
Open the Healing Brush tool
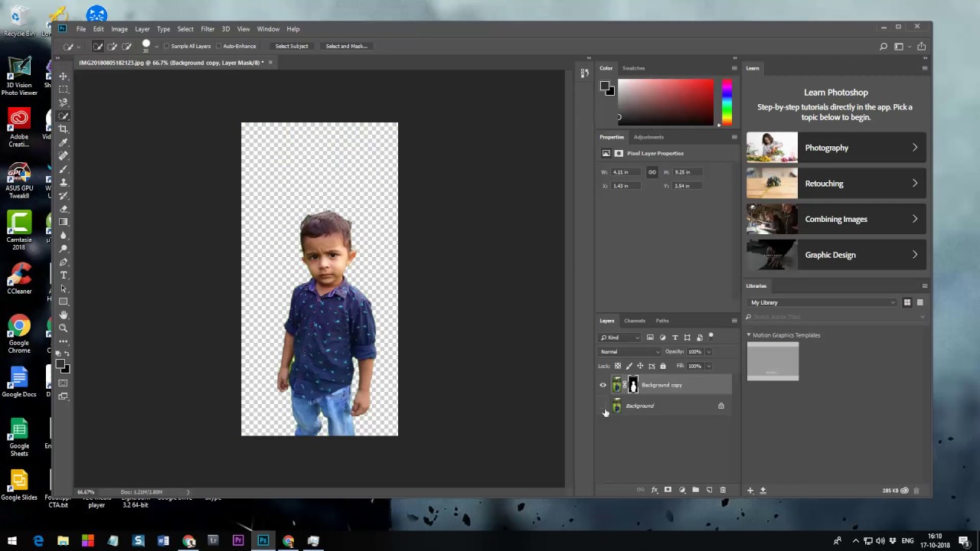click(64, 156)
